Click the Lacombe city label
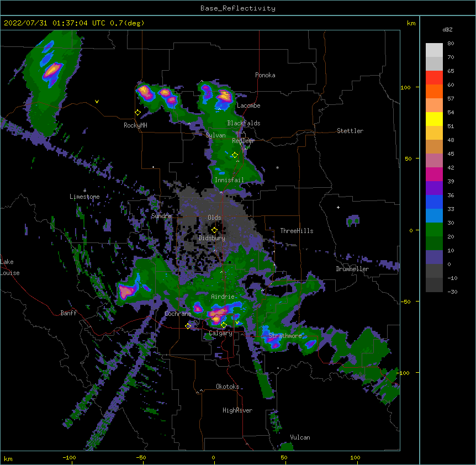The width and height of the screenshot is (476, 465). tap(248, 105)
